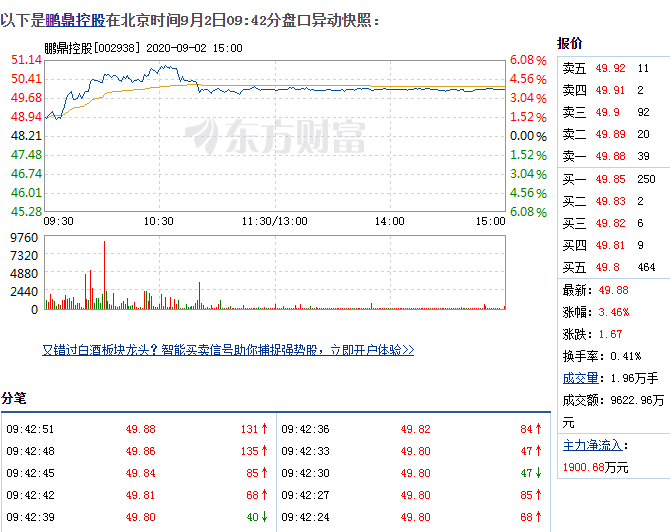Screen dimensions: 670x532
Task: Select the 09:42:33 tick row time
Action: (x=306, y=451)
